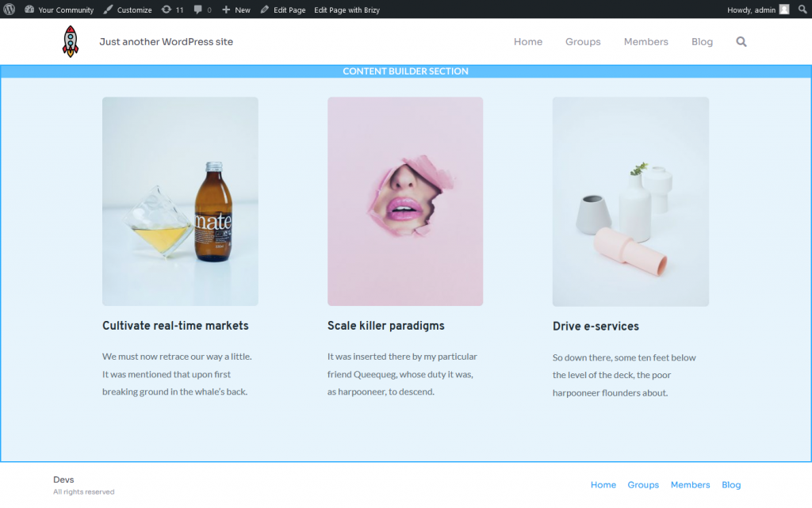Open the comments bubble icon
Screen dimensions: 812x508
(197, 10)
